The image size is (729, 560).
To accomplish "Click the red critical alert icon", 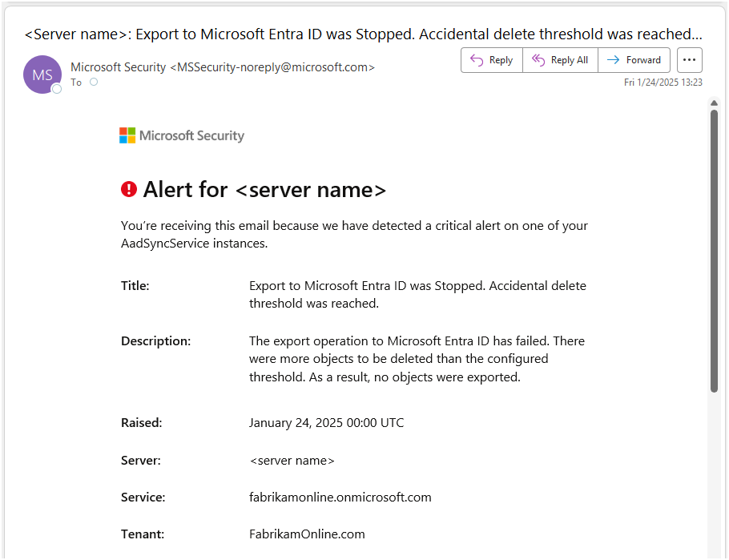I will [129, 189].
